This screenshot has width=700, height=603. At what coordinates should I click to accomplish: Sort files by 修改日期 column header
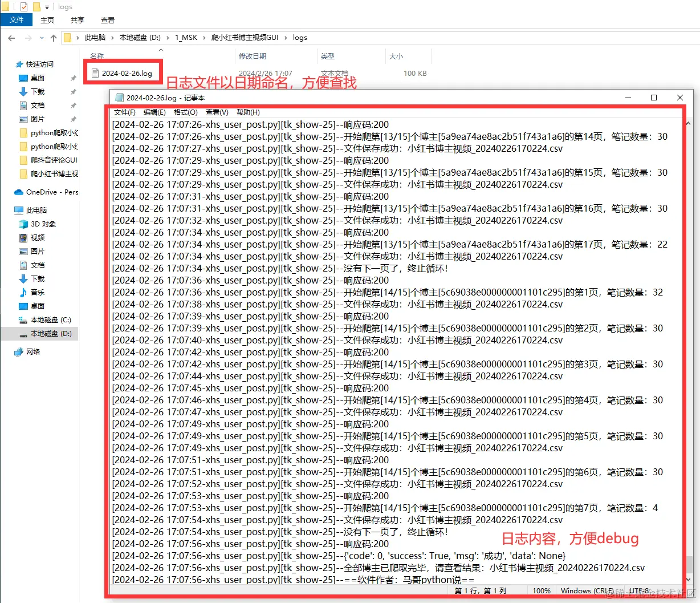(253, 56)
